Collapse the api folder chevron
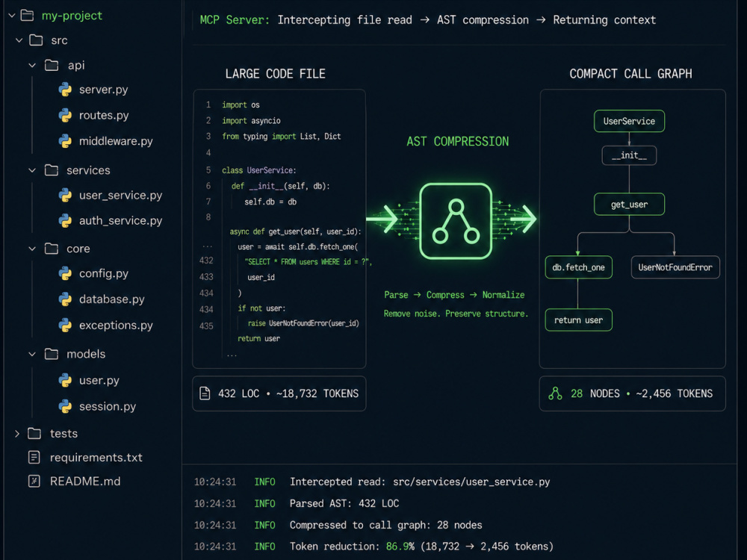The image size is (747, 560). click(32, 65)
